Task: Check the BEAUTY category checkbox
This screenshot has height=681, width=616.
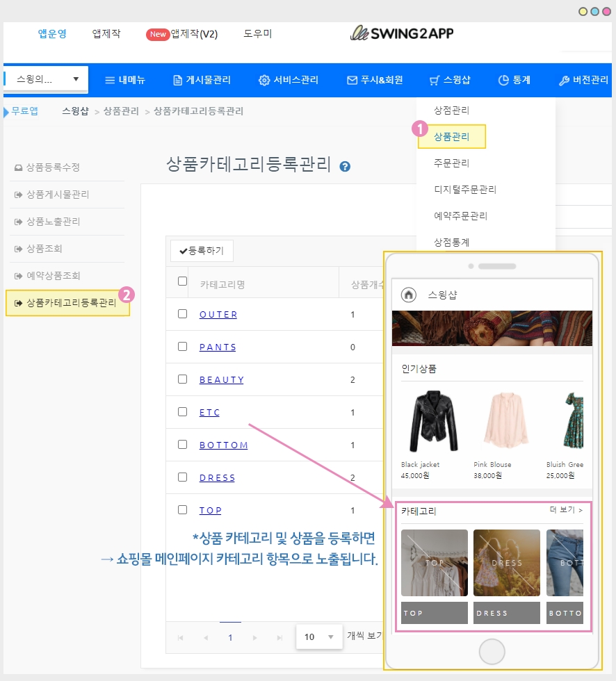Action: [x=182, y=379]
